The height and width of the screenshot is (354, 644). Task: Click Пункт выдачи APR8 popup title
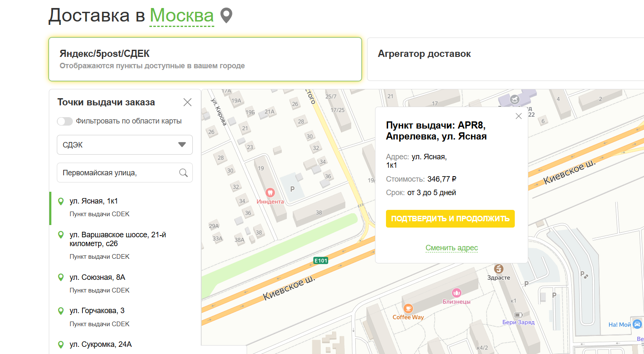click(436, 131)
